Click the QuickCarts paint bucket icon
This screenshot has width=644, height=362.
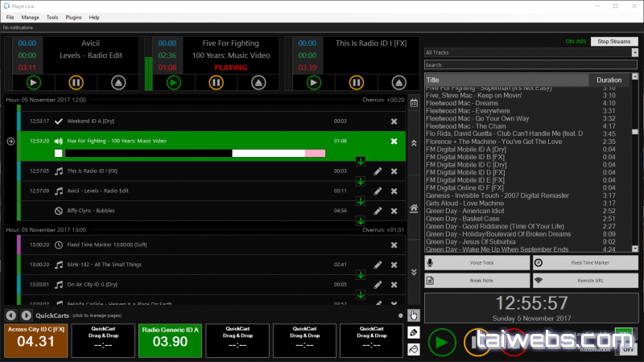(x=414, y=349)
